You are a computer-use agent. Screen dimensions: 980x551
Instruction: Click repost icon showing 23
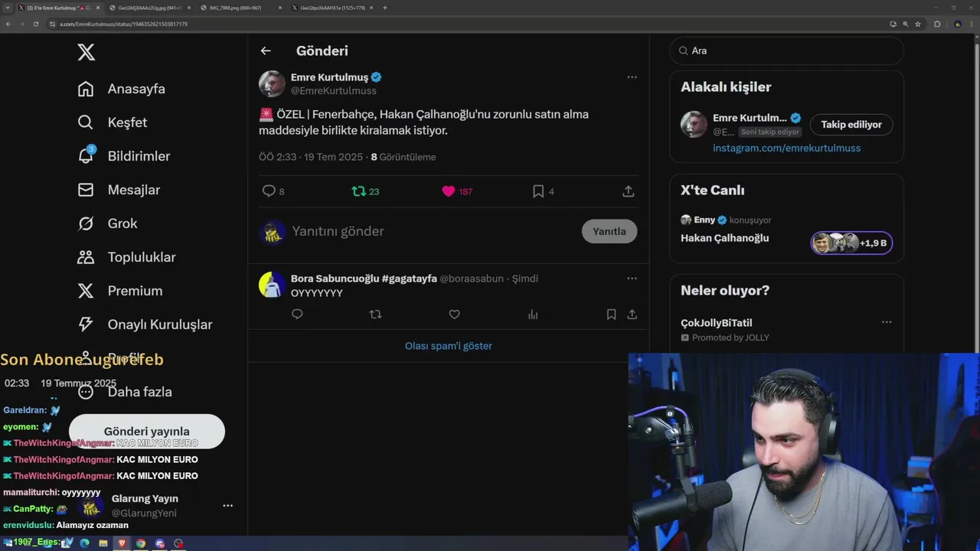[358, 191]
